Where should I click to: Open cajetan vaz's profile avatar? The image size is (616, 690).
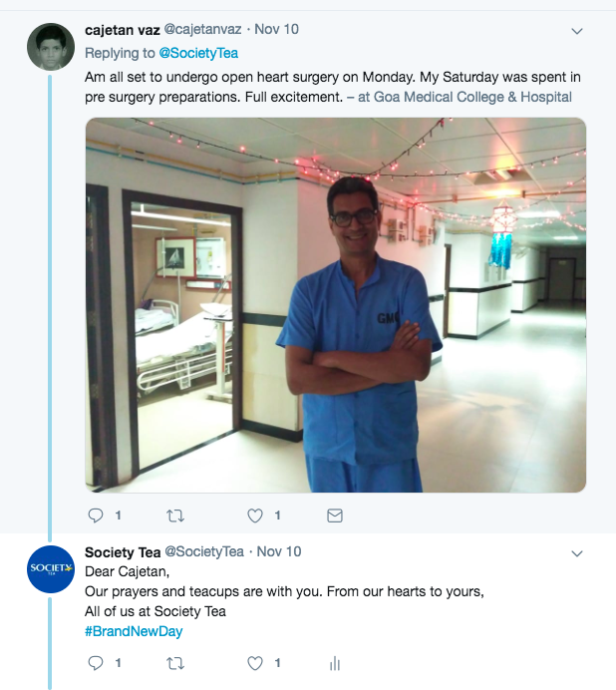[x=50, y=48]
